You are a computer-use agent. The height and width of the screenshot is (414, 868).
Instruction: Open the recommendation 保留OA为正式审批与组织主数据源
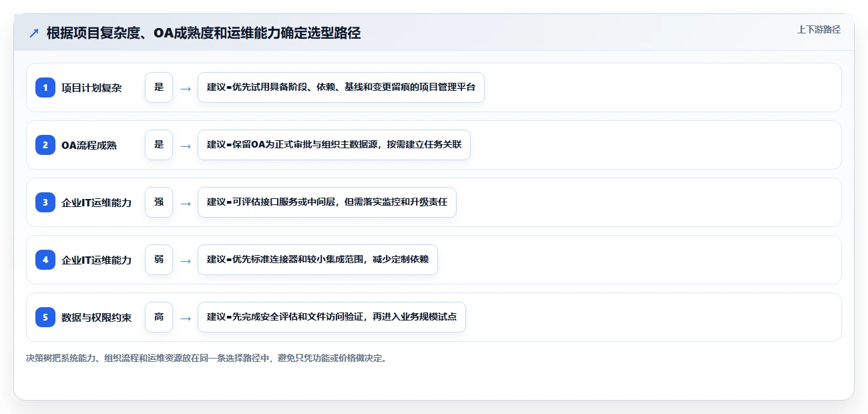click(335, 145)
